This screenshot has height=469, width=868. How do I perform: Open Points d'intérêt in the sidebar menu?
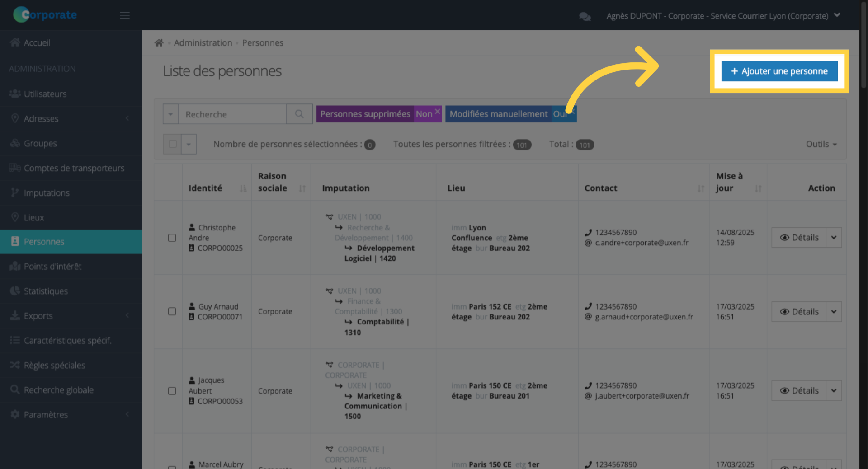coord(52,266)
